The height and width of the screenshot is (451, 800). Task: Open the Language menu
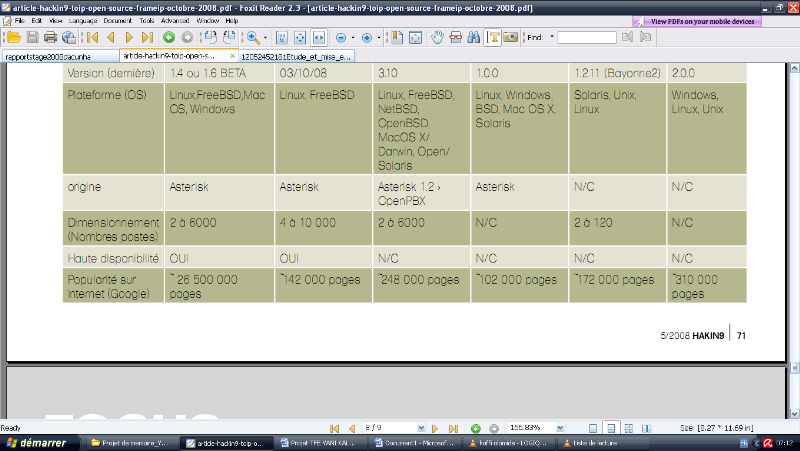coord(83,21)
